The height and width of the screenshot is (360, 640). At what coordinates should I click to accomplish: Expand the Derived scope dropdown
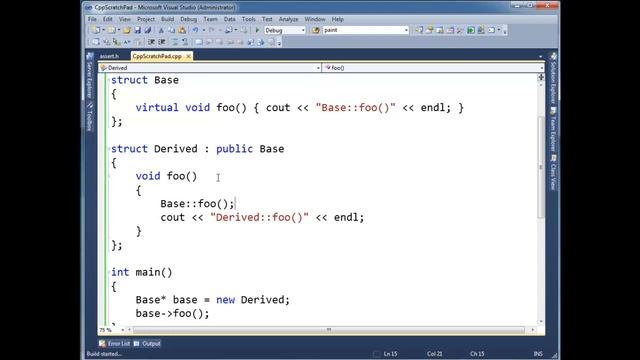coord(318,68)
